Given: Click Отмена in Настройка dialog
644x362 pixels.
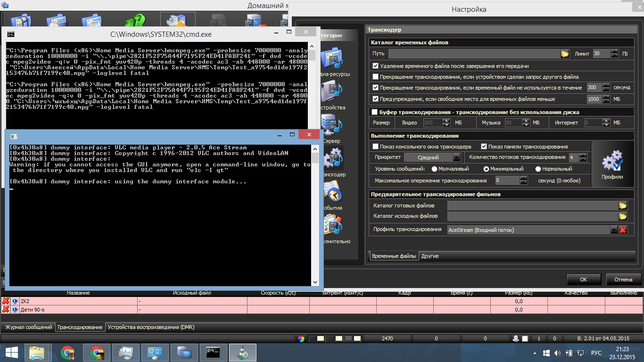Looking at the screenshot, I should pyautogui.click(x=623, y=280).
